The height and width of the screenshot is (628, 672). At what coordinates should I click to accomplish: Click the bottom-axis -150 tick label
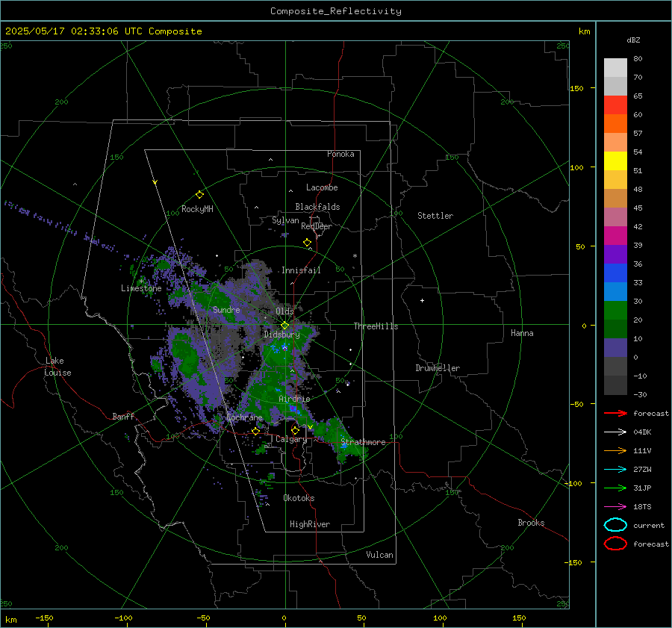(x=44, y=618)
